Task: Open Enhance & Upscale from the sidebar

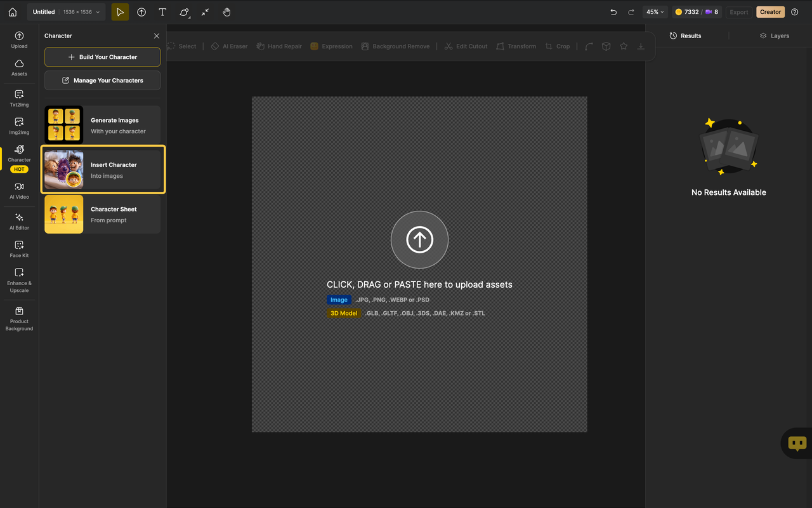Action: [x=19, y=279]
